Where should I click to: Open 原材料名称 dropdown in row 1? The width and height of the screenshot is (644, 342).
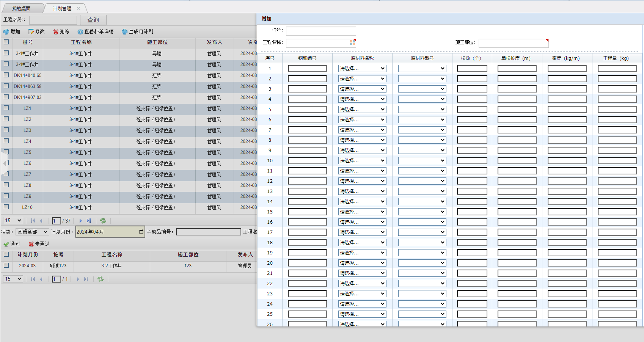pyautogui.click(x=362, y=69)
